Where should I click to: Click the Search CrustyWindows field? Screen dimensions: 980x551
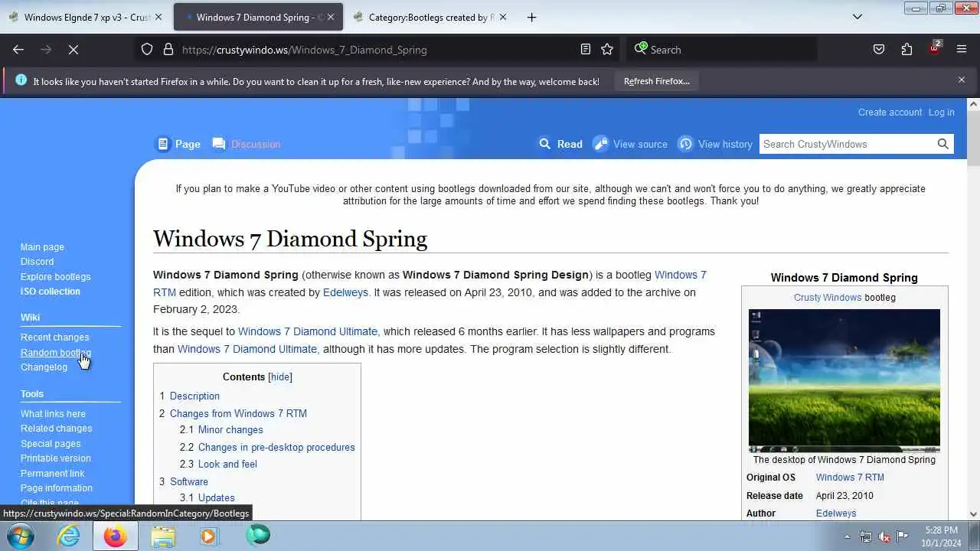(x=846, y=144)
